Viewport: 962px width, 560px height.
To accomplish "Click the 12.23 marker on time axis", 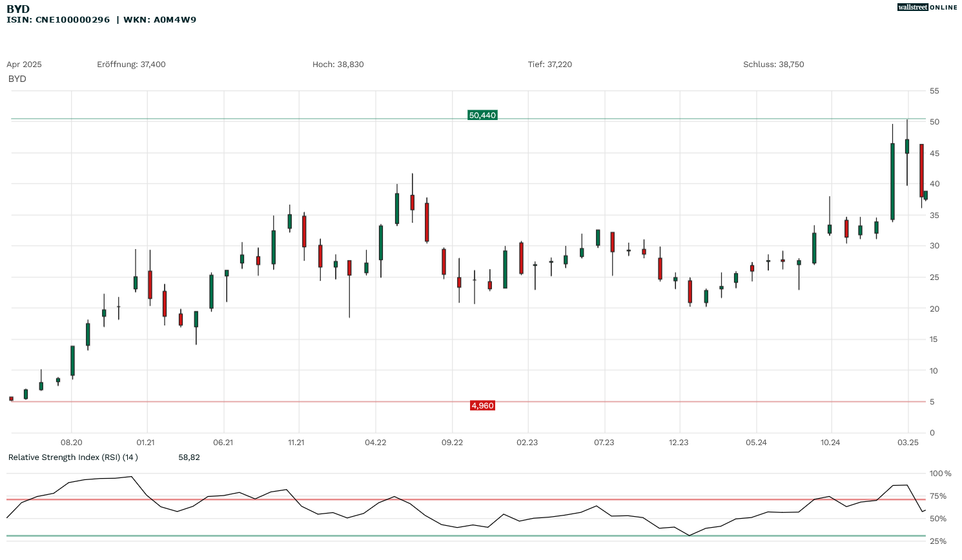I will point(679,443).
